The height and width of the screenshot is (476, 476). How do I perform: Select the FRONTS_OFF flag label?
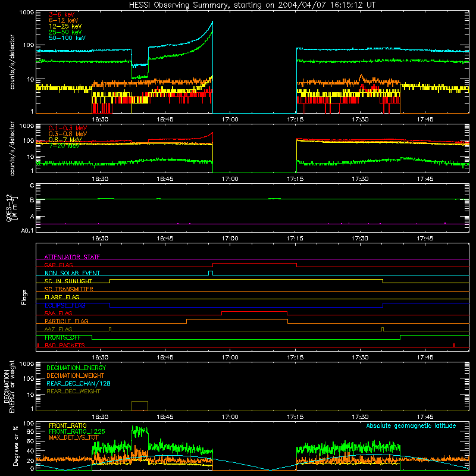point(62,337)
